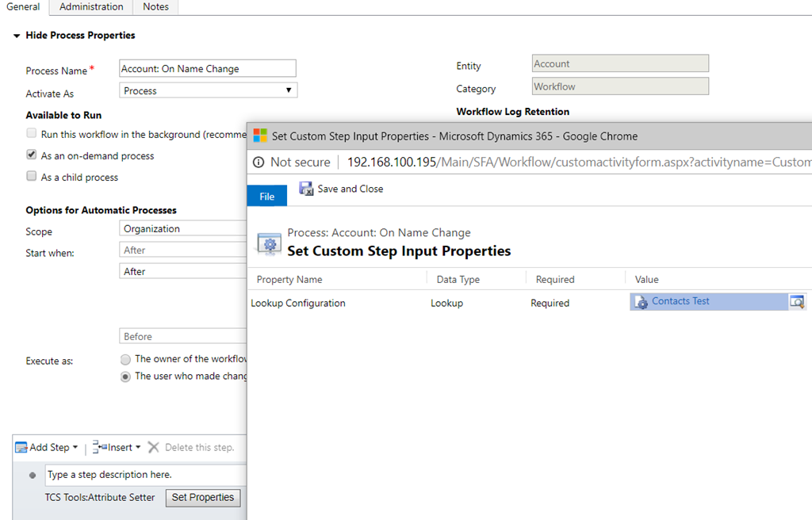Click the Property Name column header

click(289, 280)
